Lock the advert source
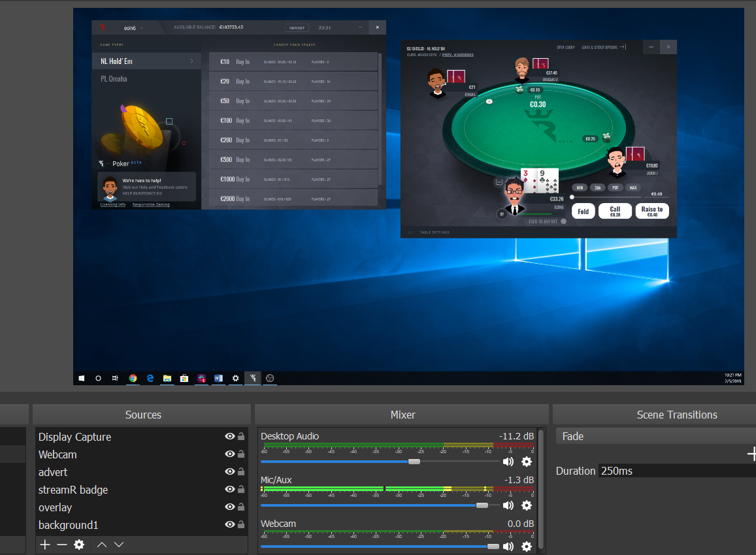Screen dimensions: 756x555 [x=241, y=471]
